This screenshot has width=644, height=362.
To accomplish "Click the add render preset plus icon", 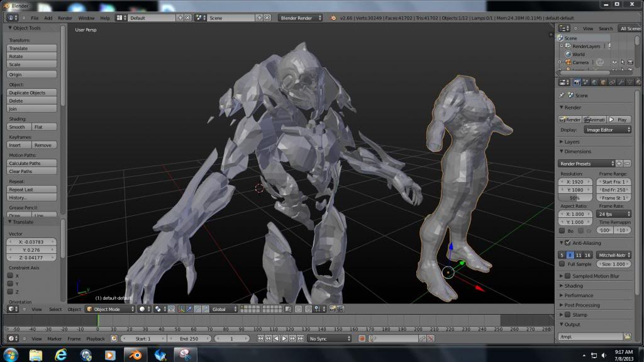I will [619, 164].
